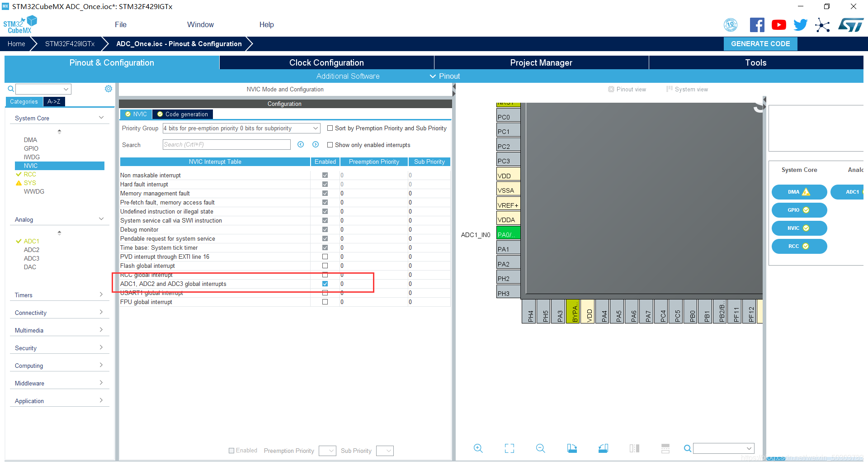Click the GPIO system view button
868x466 pixels.
coord(799,210)
